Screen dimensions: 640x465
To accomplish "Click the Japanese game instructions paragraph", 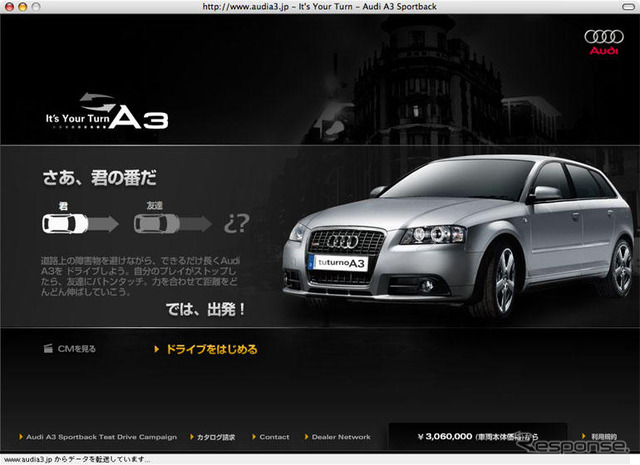I will click(140, 276).
